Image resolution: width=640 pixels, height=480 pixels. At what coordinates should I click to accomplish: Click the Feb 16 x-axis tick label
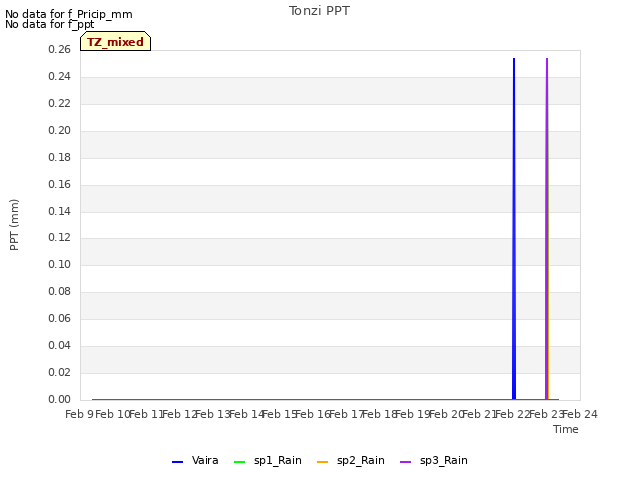313,414
